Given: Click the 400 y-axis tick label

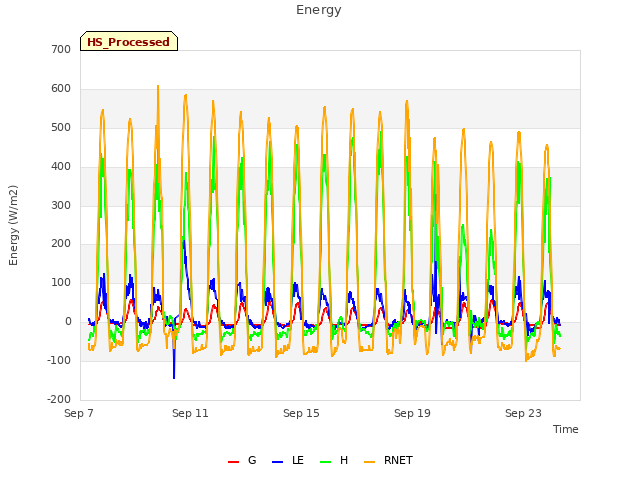Looking at the screenshot, I should coord(61,167).
